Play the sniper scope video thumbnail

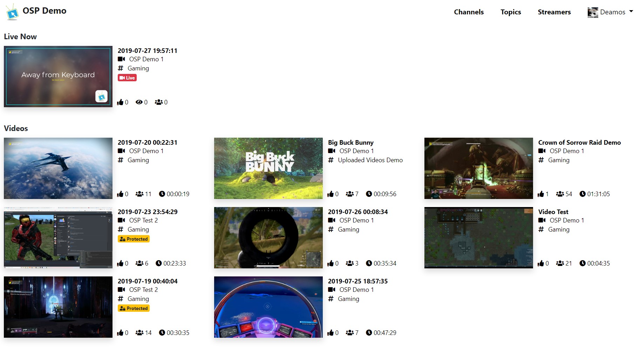click(268, 238)
